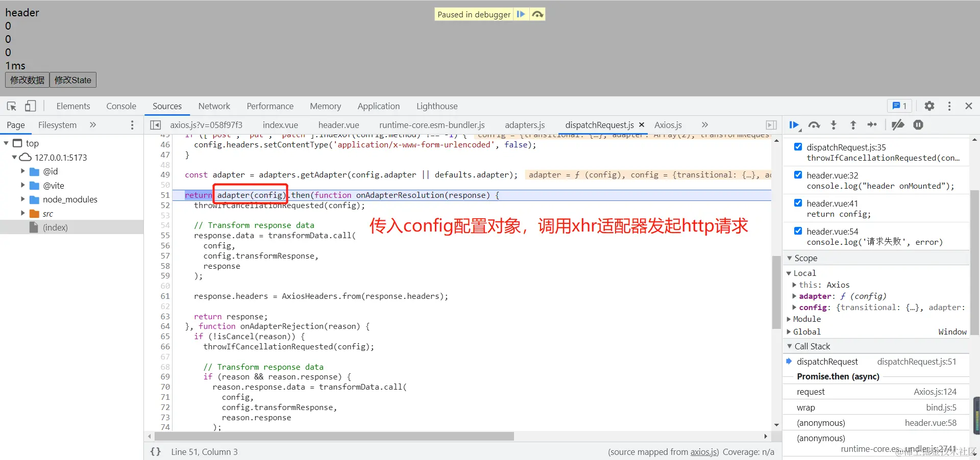The width and height of the screenshot is (980, 460).
Task: Open the DevTools customize kebab menu
Action: point(949,106)
